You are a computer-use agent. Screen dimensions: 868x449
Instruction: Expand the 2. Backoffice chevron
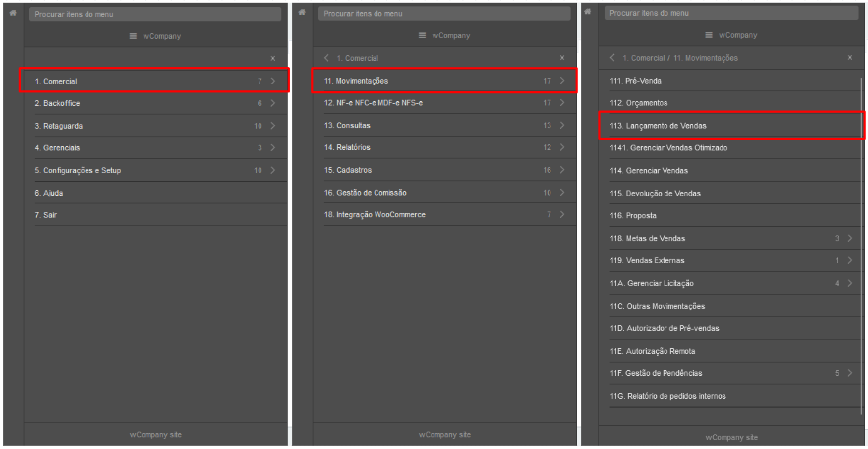point(273,103)
